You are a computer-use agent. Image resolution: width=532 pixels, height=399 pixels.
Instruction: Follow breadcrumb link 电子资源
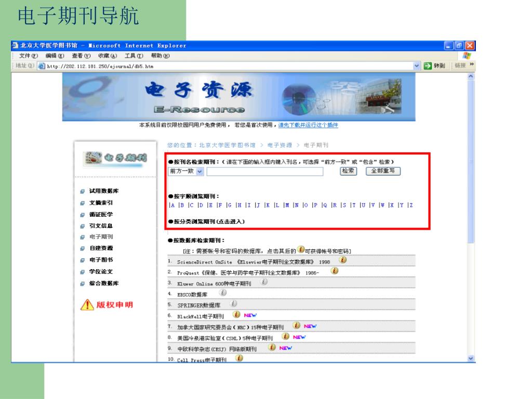click(x=280, y=145)
